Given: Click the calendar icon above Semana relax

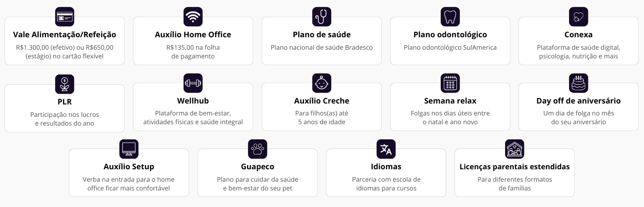Looking at the screenshot, I should point(450,83).
